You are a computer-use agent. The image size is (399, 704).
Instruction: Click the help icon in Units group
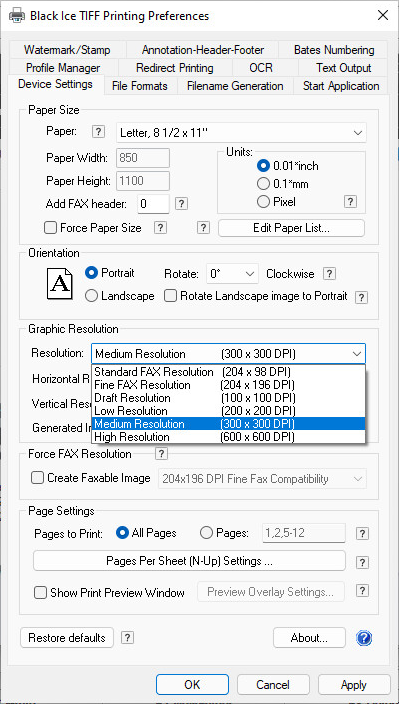pyautogui.click(x=351, y=202)
